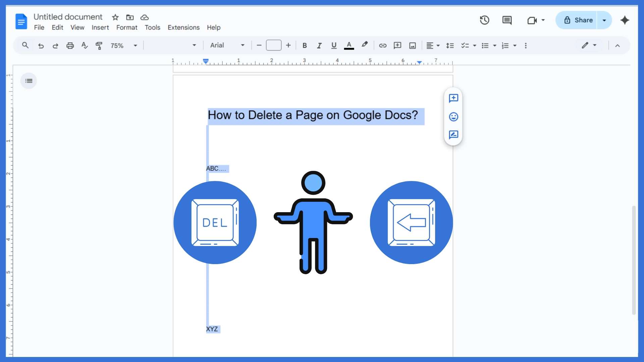Hide the menus with the collapse chevron
This screenshot has width=644, height=362.
[618, 46]
